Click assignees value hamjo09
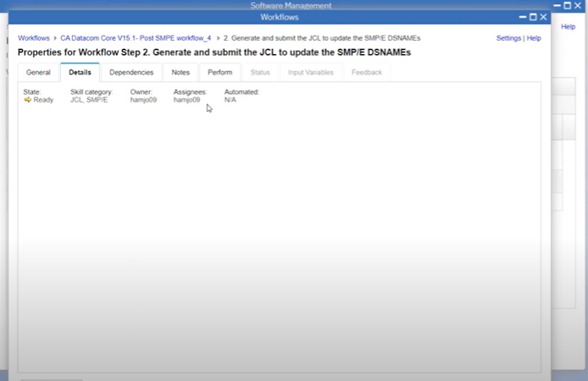 point(186,100)
